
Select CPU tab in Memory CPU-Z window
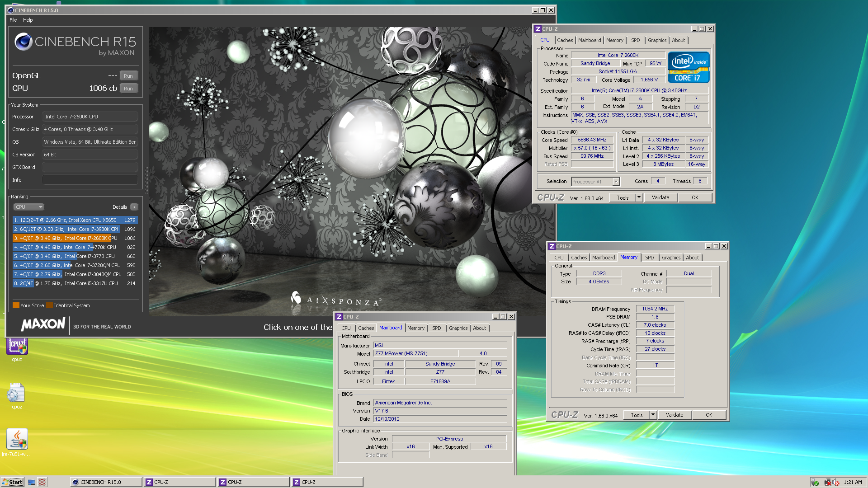pos(559,258)
